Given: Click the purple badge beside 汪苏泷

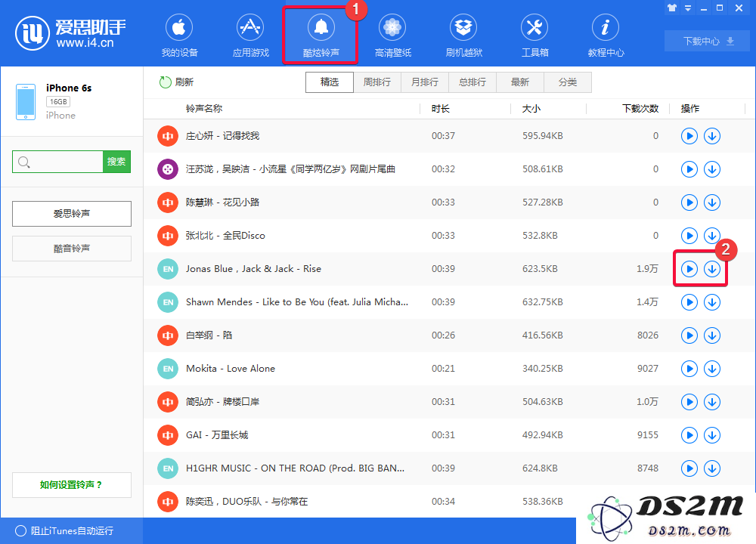Looking at the screenshot, I should tap(168, 169).
